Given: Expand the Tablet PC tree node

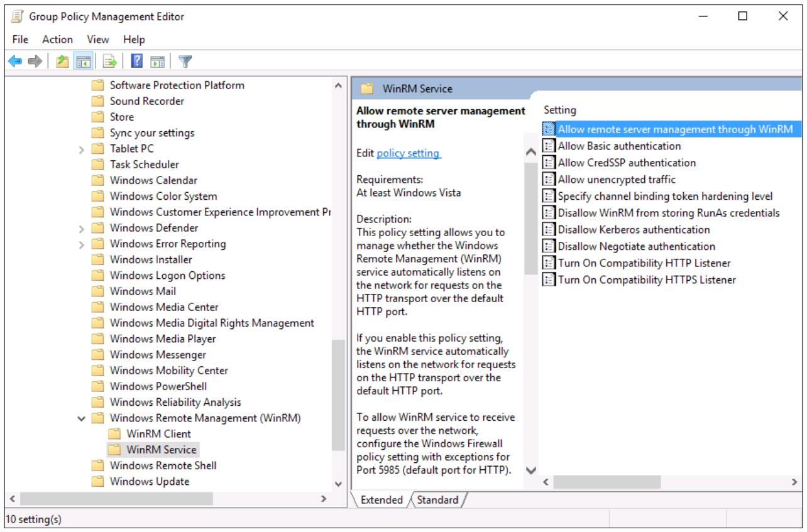Looking at the screenshot, I should [81, 149].
